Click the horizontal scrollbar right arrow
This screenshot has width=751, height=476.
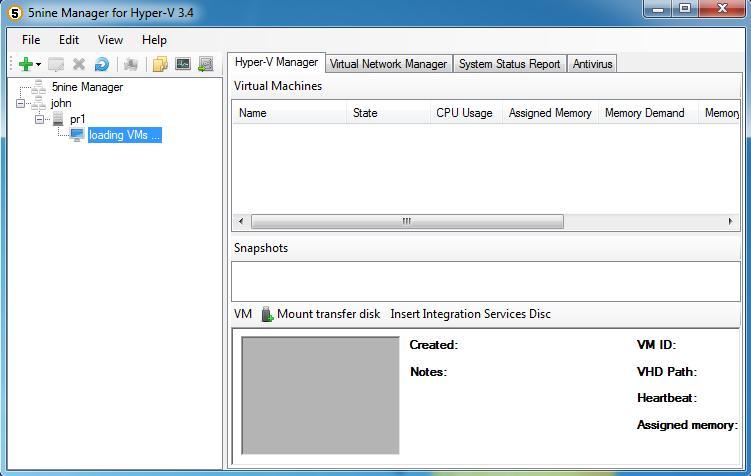(x=730, y=221)
